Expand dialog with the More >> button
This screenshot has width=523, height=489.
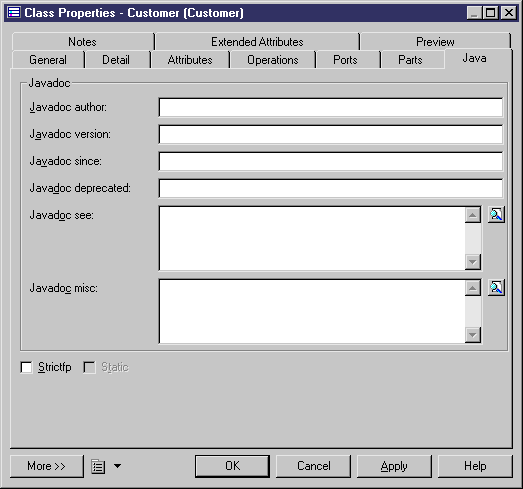47,466
